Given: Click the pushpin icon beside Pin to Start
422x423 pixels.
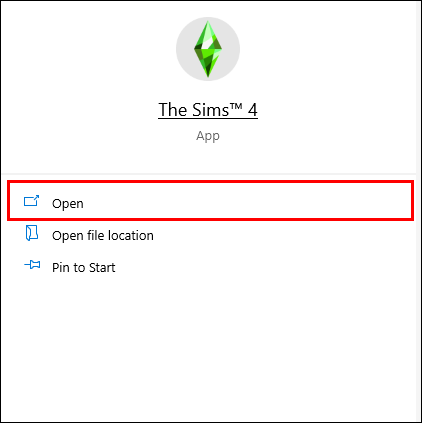Looking at the screenshot, I should pos(32,265).
